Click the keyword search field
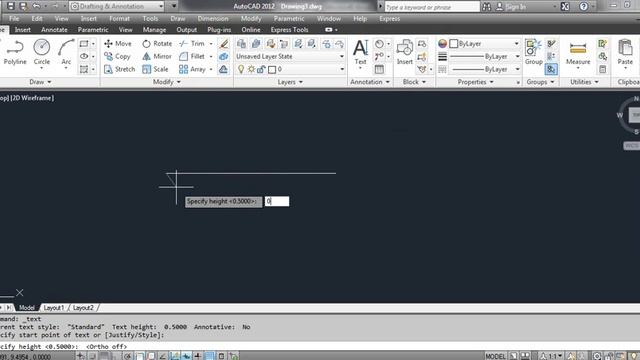The height and width of the screenshot is (360, 640). (432, 7)
